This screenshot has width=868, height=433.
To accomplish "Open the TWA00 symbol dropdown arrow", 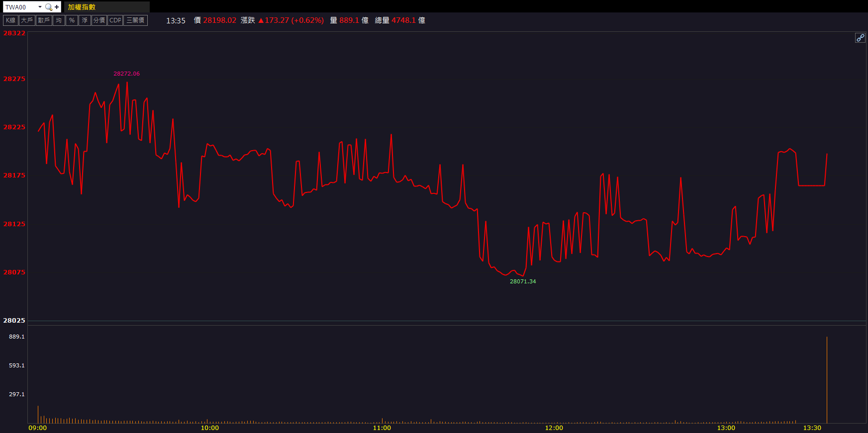I will pyautogui.click(x=40, y=7).
